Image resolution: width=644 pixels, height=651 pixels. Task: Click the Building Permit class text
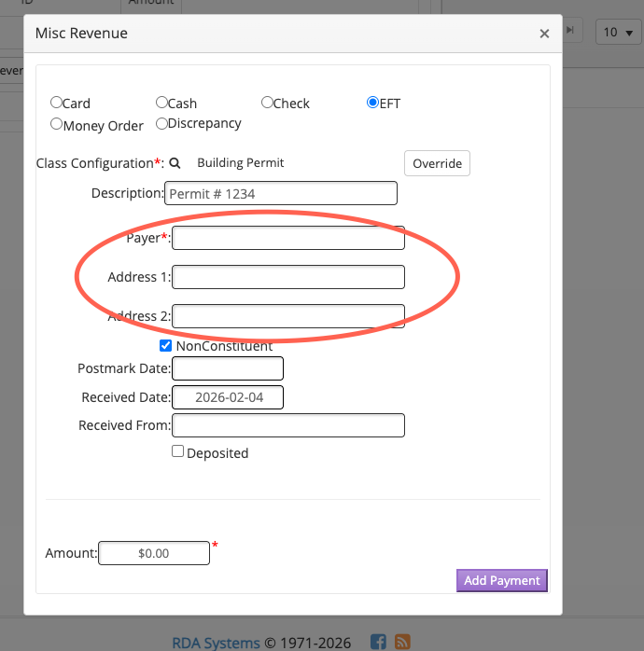241,162
